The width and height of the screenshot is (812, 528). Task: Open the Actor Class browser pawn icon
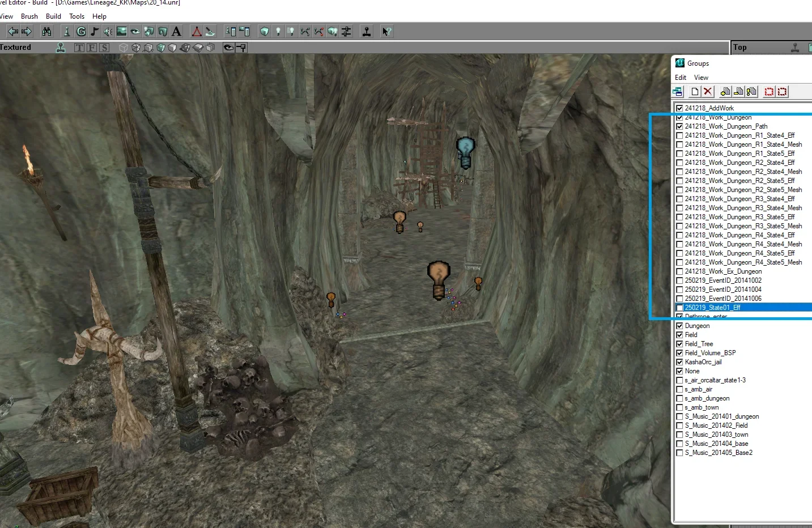click(66, 32)
